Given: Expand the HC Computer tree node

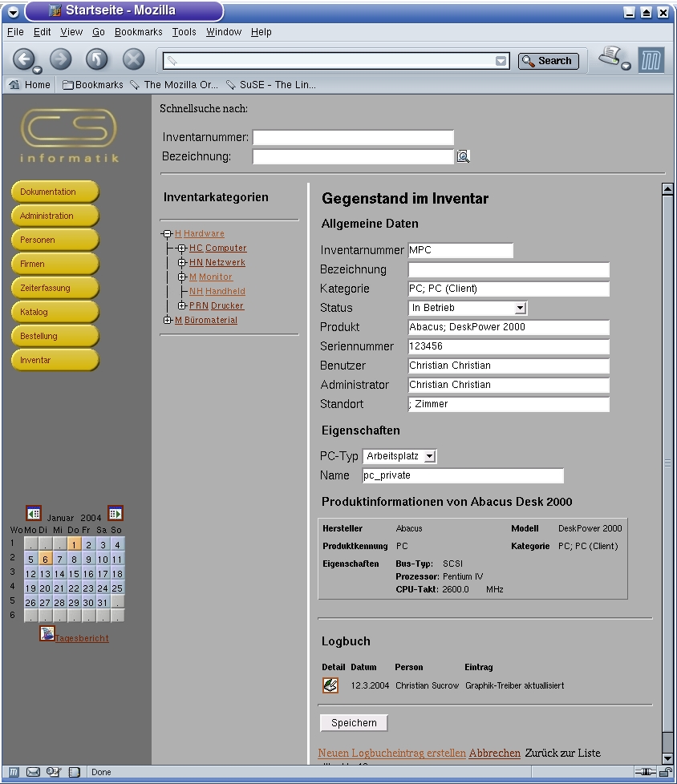Looking at the screenshot, I should (182, 248).
